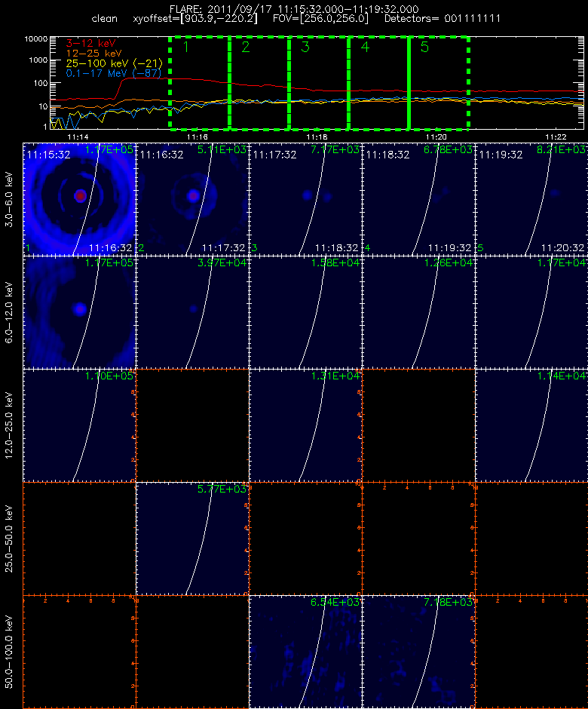
Task: Click the 11:16 time axis label
Action: click(x=197, y=137)
